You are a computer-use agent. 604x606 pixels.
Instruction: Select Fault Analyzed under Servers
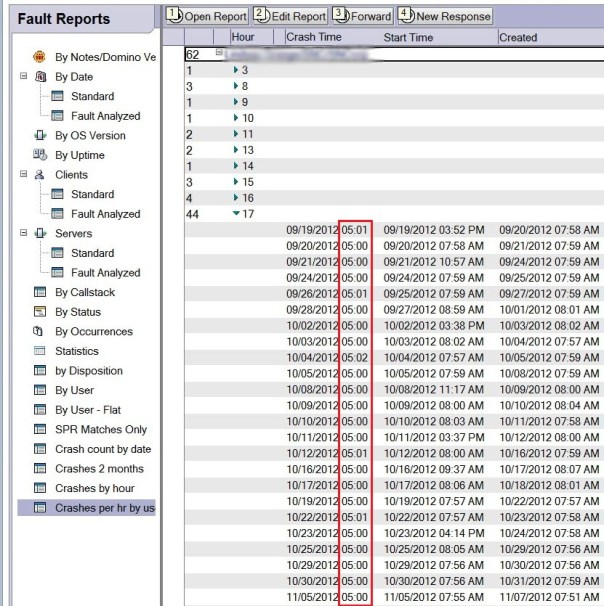[x=106, y=273]
